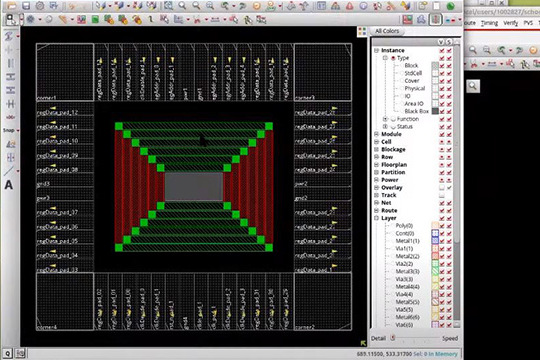
Task: Click the Row tree label
Action: pos(387,157)
